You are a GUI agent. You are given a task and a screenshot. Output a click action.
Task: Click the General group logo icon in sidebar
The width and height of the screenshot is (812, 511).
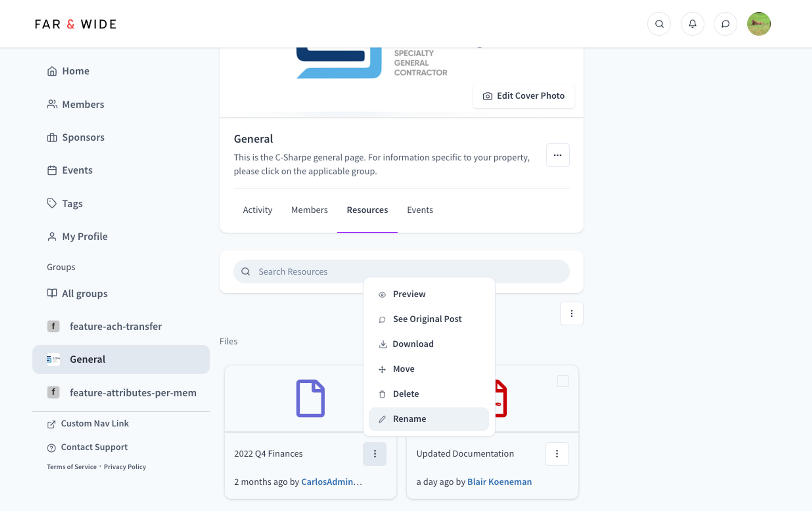point(53,359)
